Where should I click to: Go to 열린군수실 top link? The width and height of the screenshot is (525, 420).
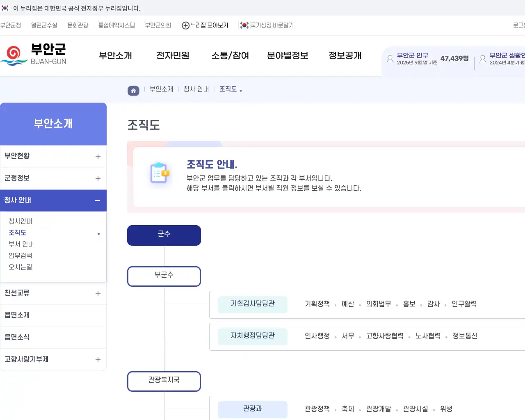pos(44,25)
